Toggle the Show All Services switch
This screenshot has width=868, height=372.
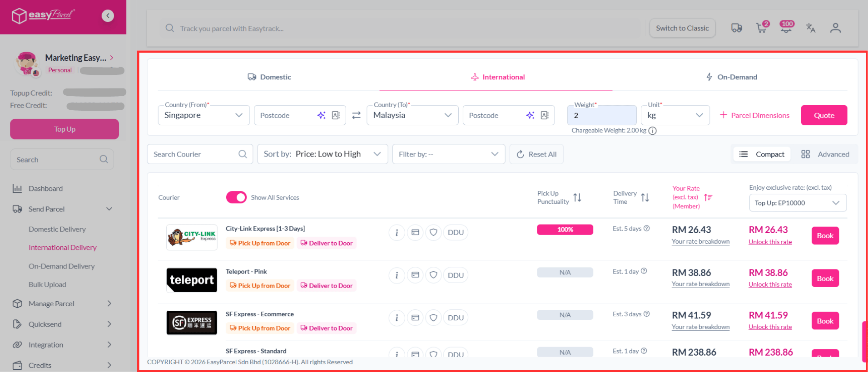pyautogui.click(x=236, y=197)
